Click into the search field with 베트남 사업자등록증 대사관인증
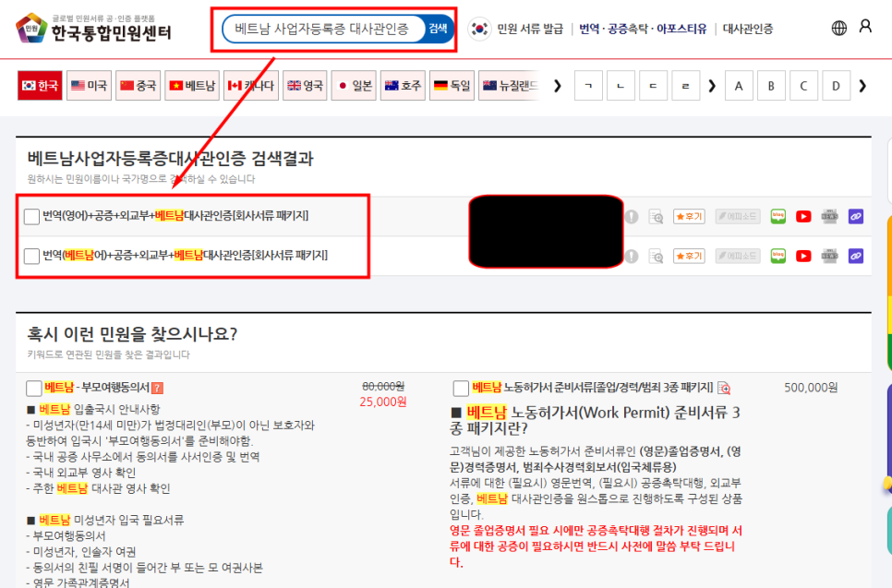892x588 pixels. (x=323, y=29)
